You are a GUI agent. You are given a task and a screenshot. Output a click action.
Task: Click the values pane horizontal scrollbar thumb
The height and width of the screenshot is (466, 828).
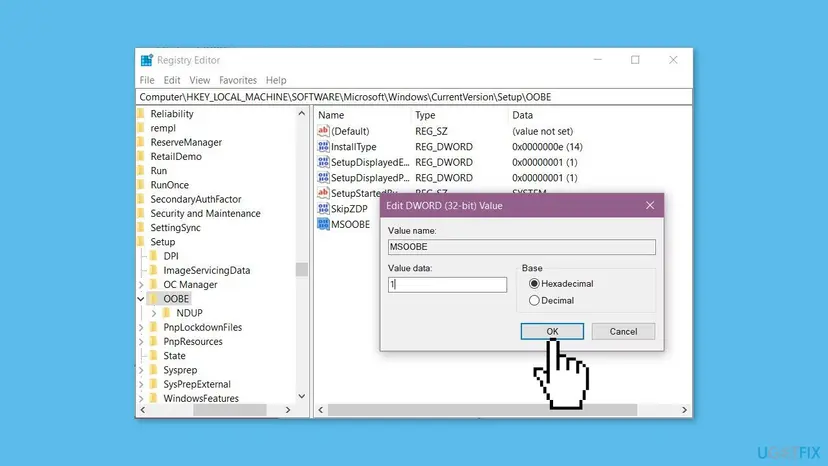(482, 410)
